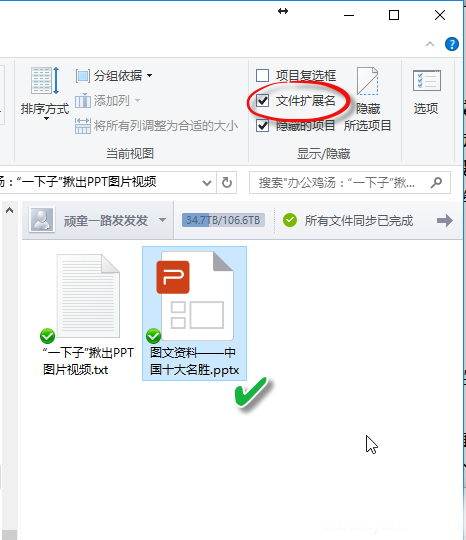466x540 pixels.
Task: Refresh the current folder view
Action: tap(227, 183)
